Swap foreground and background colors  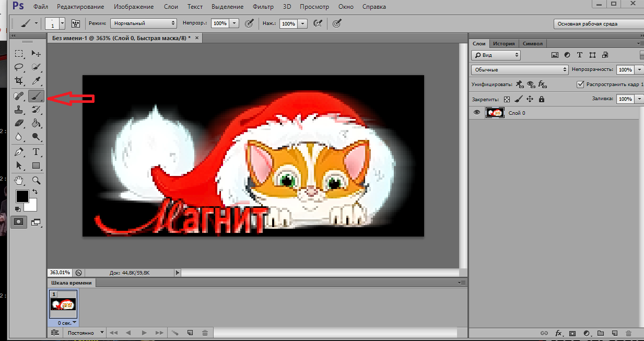click(x=35, y=193)
